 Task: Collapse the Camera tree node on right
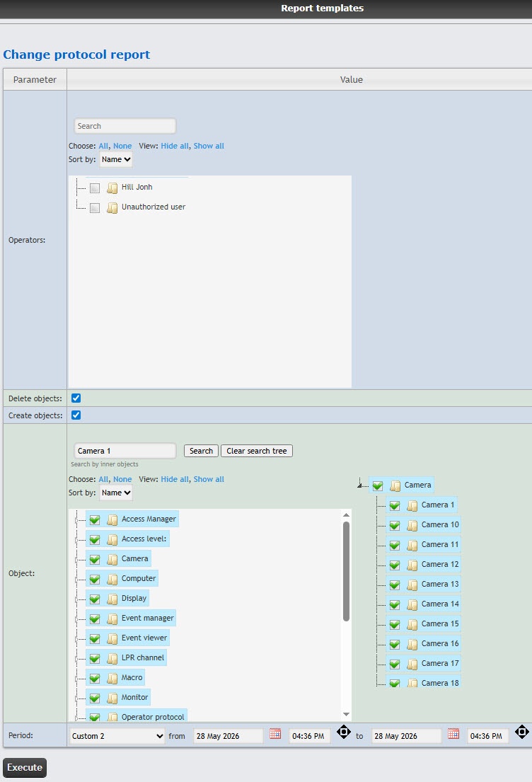(359, 485)
